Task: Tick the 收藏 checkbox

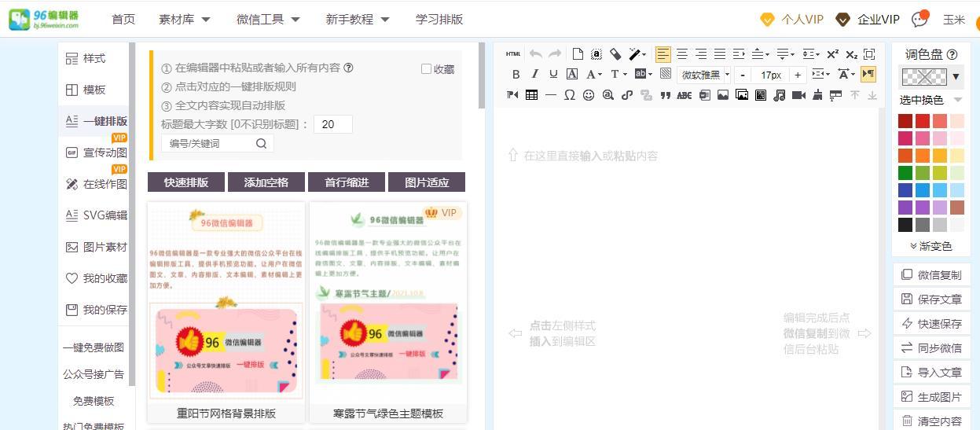Action: pyautogui.click(x=426, y=69)
